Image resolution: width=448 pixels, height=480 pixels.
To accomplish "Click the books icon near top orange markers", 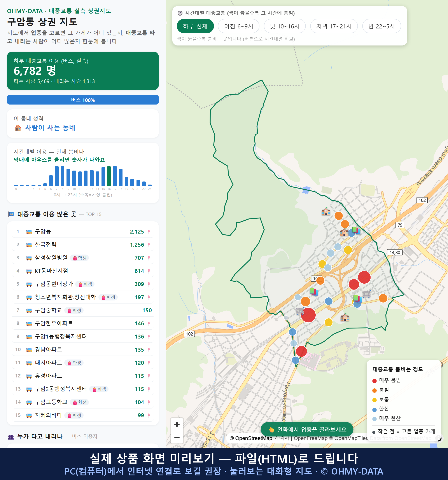I will [356, 230].
